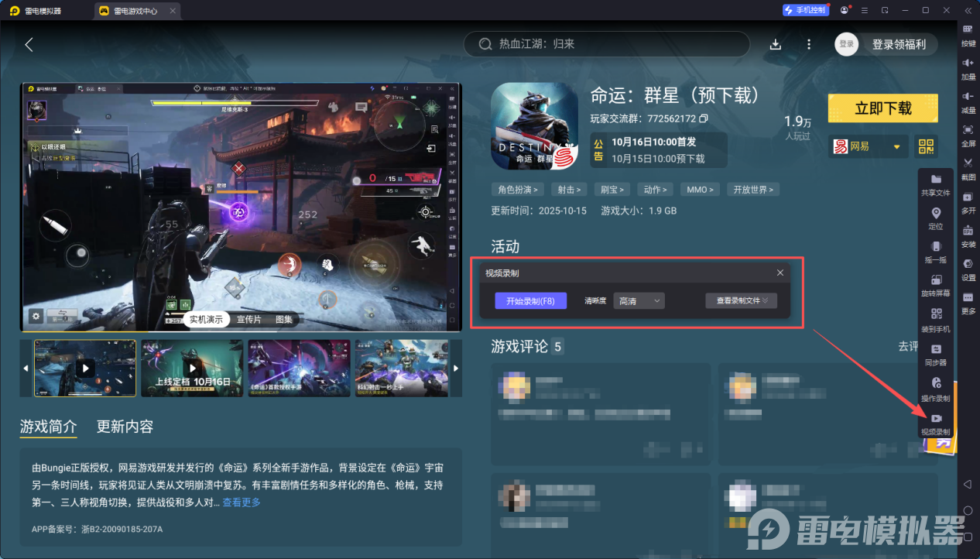980x559 pixels.
Task: Open emulator 设置 settings
Action: pyautogui.click(x=968, y=268)
